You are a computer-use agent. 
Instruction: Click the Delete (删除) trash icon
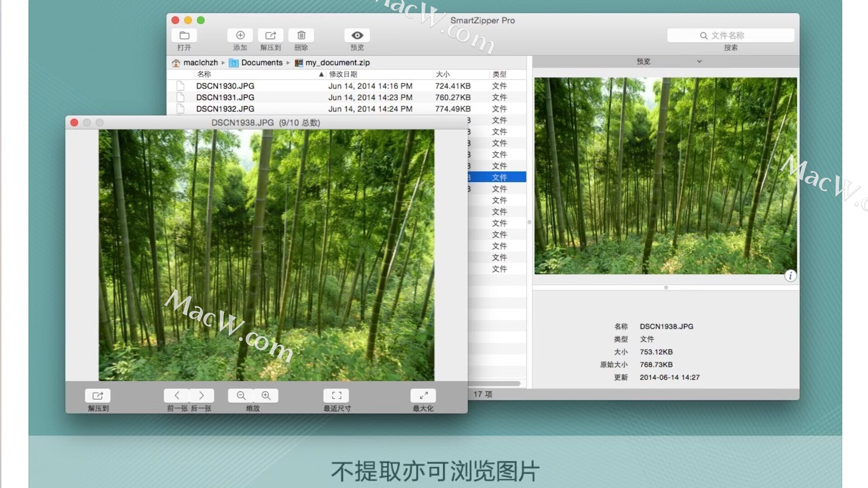pos(301,36)
